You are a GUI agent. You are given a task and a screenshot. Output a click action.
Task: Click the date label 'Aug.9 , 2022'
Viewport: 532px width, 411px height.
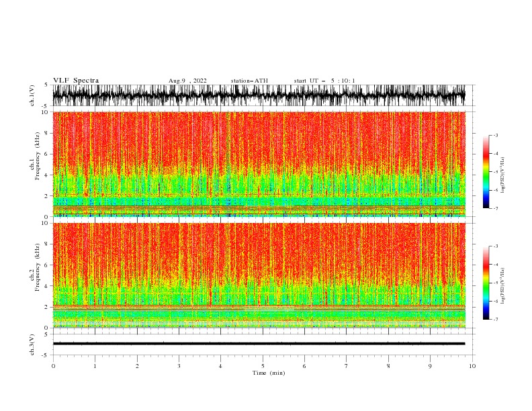tap(187, 81)
